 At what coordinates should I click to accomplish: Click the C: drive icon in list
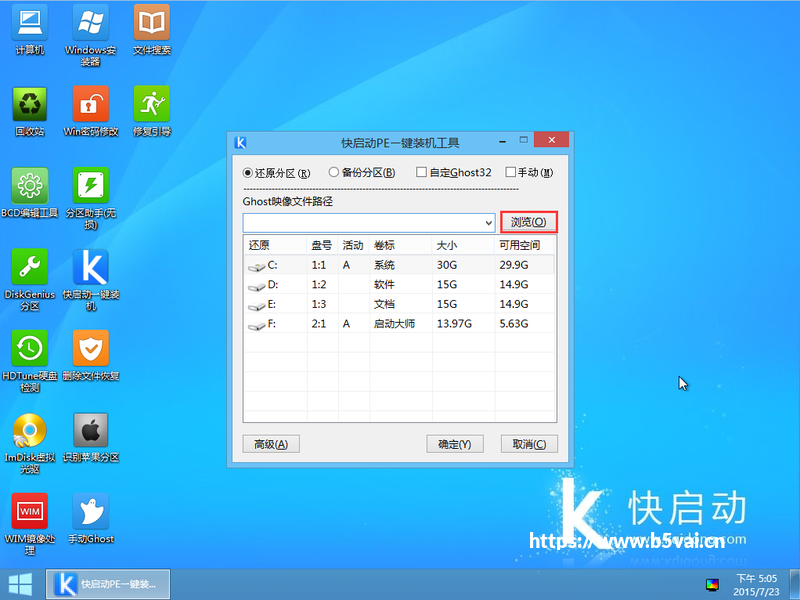tap(256, 267)
